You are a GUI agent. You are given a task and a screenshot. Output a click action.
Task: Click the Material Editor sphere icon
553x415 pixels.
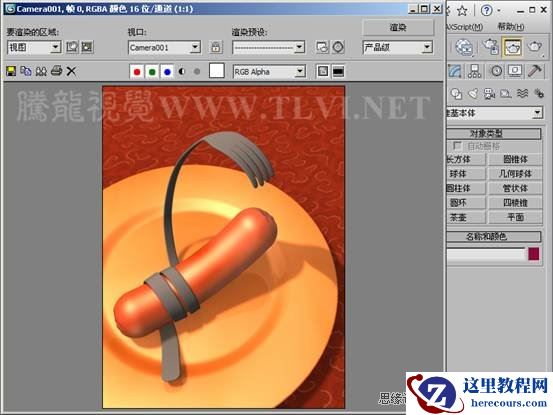coord(464,47)
